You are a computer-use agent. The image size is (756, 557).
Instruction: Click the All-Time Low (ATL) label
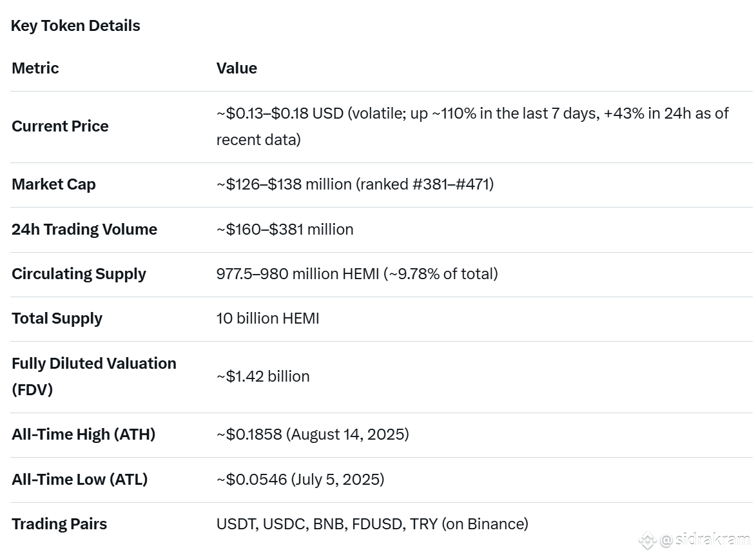coord(79,480)
